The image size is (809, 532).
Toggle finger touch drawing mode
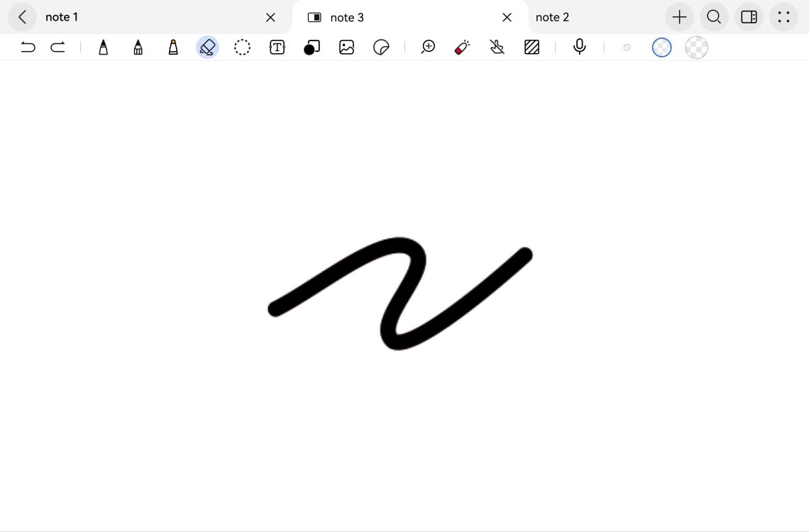tap(497, 48)
